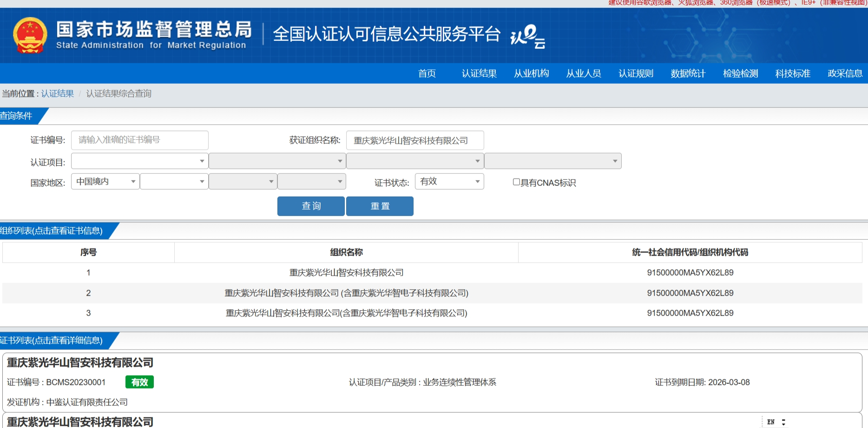Open certificate card title above BCMS20230001

tap(80, 362)
